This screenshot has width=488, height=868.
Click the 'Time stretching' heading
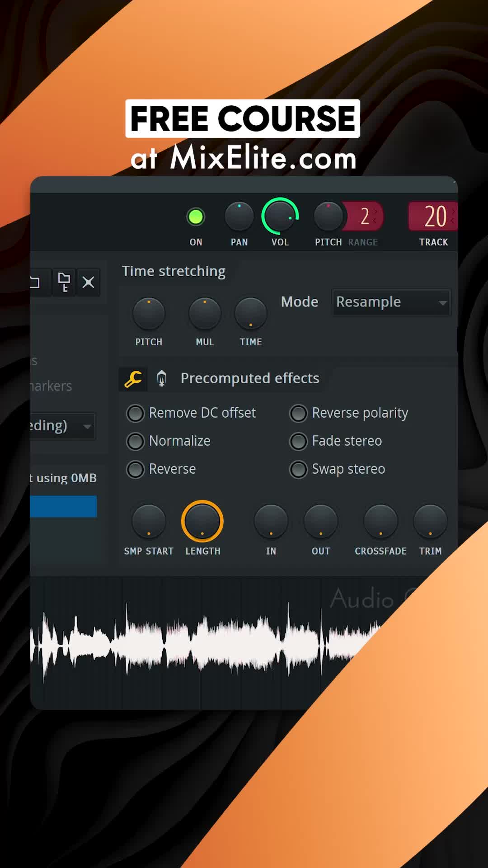pyautogui.click(x=174, y=271)
